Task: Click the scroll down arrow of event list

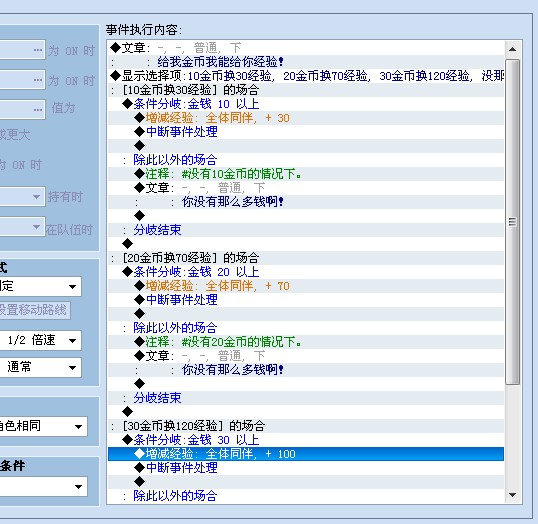Action: [513, 495]
